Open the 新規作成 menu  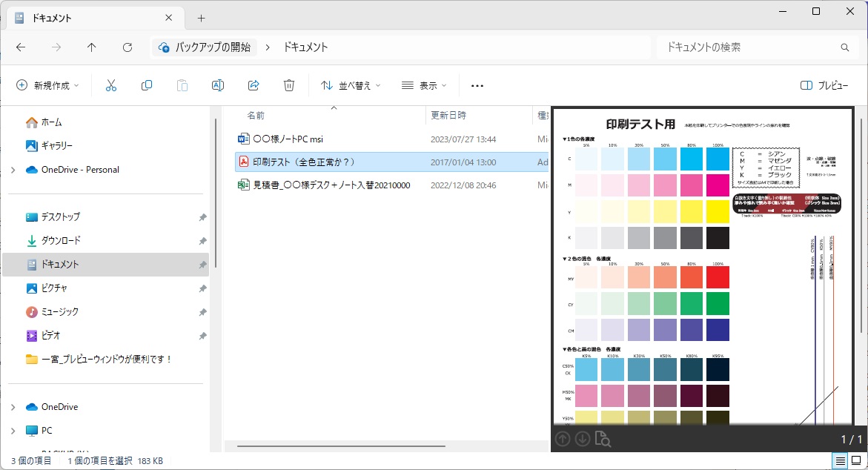pos(47,86)
